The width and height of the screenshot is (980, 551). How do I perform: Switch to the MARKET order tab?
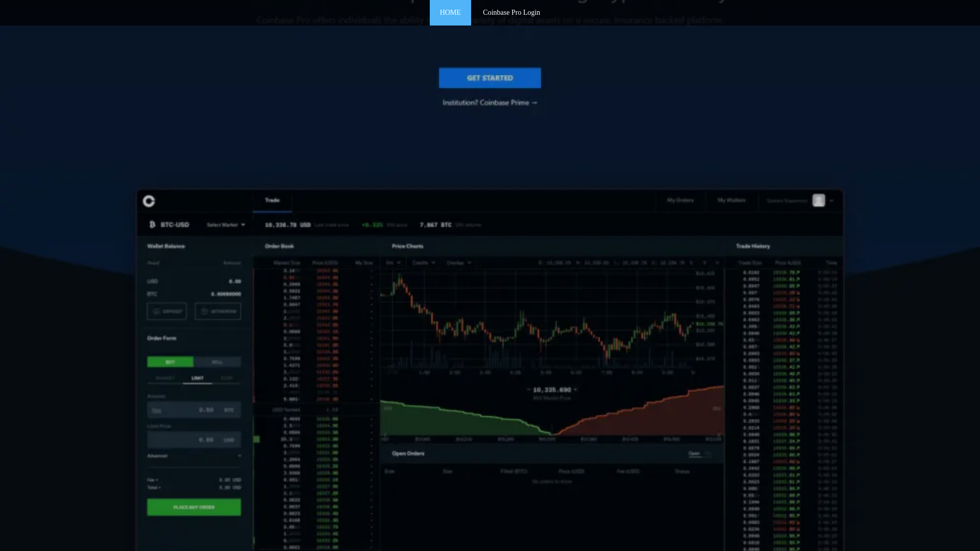pos(165,378)
